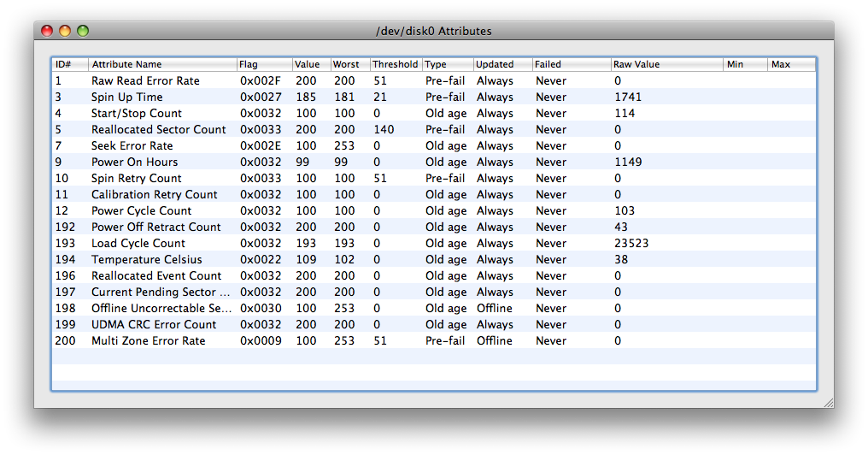Sort by Worst column header
The width and height of the screenshot is (868, 455).
pyautogui.click(x=350, y=64)
